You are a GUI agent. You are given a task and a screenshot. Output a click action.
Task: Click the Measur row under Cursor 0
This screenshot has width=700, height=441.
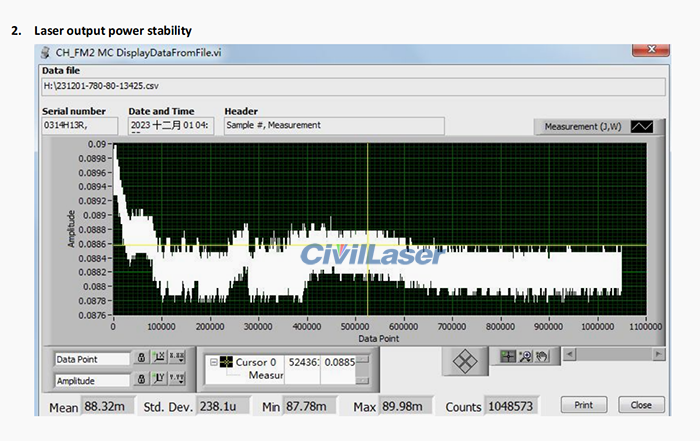tap(266, 375)
